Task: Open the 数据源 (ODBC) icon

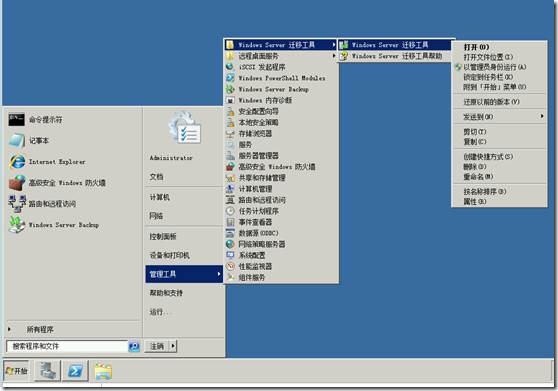Action: (x=230, y=233)
